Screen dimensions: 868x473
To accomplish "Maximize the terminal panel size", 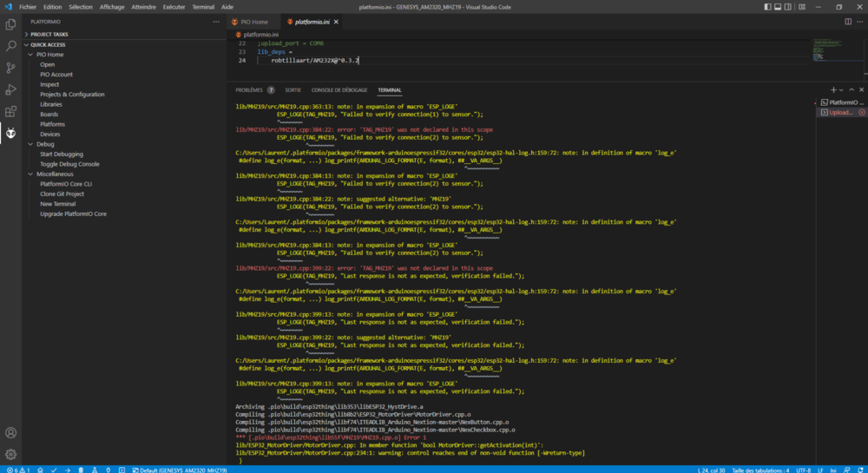I will (852, 89).
